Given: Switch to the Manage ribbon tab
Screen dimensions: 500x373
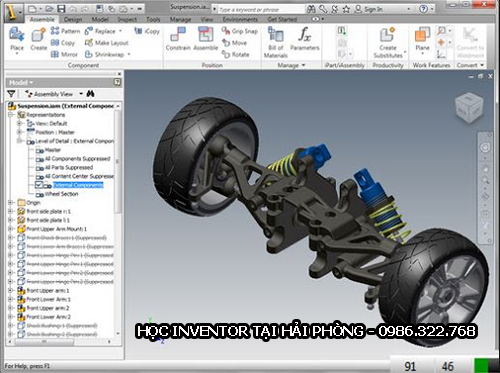Looking at the screenshot, I should 180,19.
